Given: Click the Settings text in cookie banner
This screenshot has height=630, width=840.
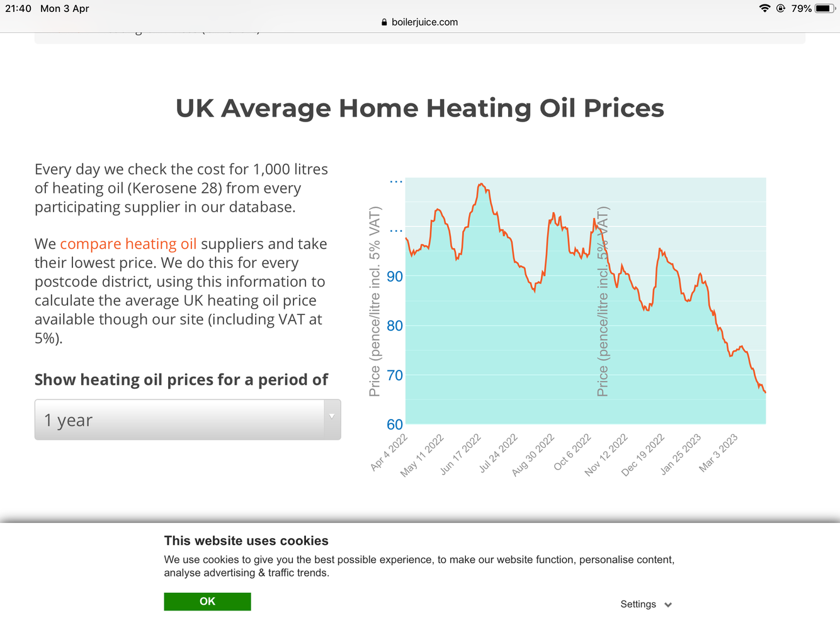Looking at the screenshot, I should (638, 604).
